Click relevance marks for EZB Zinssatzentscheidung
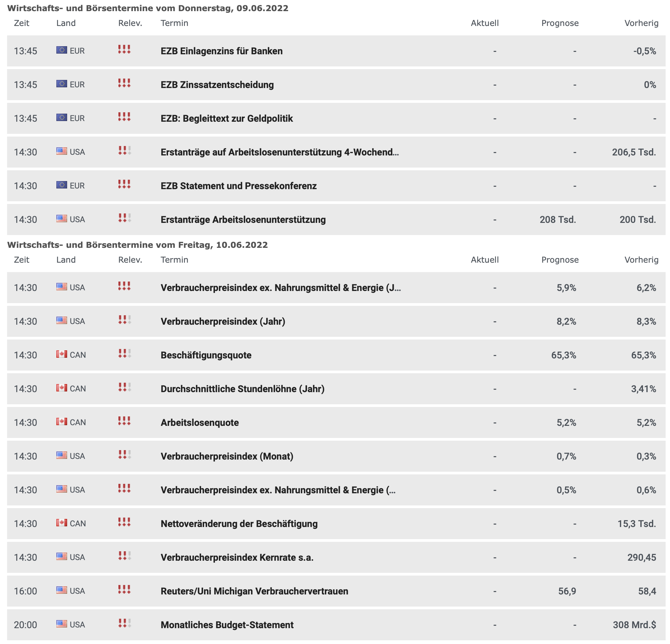 coord(124,83)
